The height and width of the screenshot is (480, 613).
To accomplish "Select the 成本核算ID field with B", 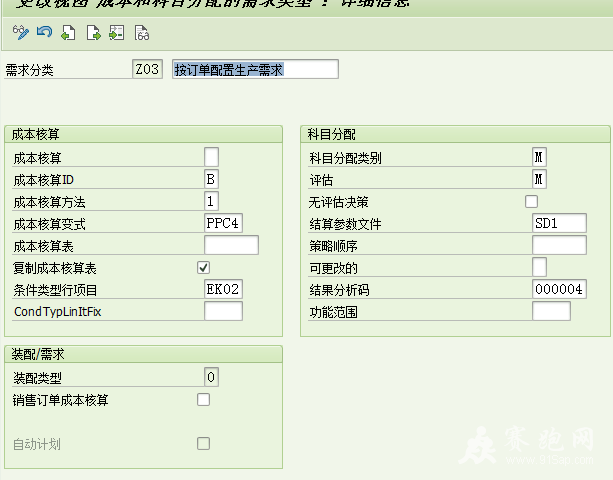I will pyautogui.click(x=211, y=179).
